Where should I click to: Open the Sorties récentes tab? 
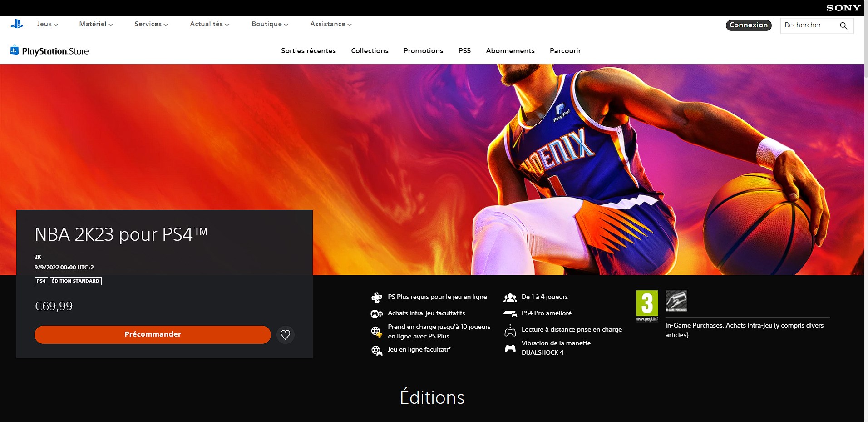tap(308, 51)
